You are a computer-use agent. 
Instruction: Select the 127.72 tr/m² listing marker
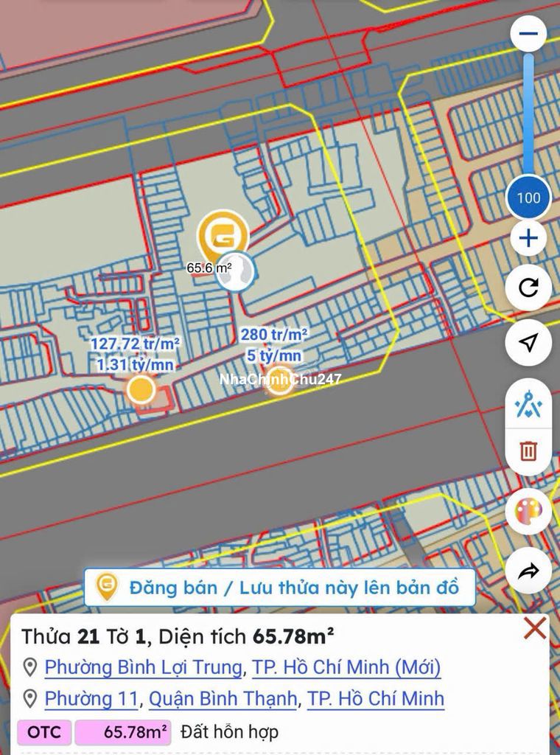[x=141, y=389]
